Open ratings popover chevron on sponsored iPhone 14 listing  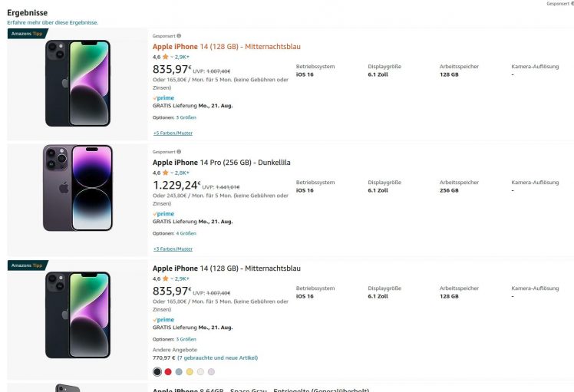point(173,57)
